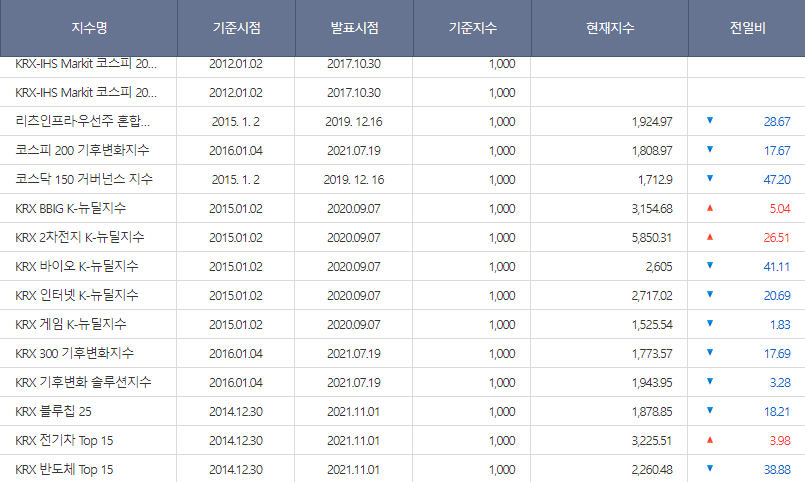This screenshot has width=805, height=482.
Task: Click the 전일비 column header
Action: [x=747, y=28]
